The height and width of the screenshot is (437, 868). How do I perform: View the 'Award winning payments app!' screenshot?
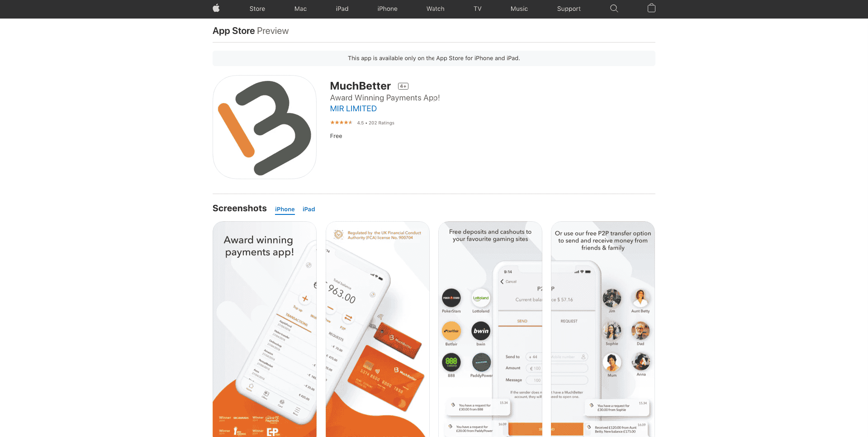265,329
